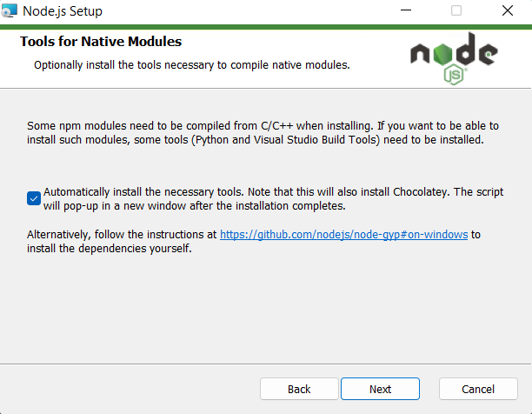Uncheck automatically install the necessary tools
Viewport: 532px width, 414px height.
[x=34, y=198]
